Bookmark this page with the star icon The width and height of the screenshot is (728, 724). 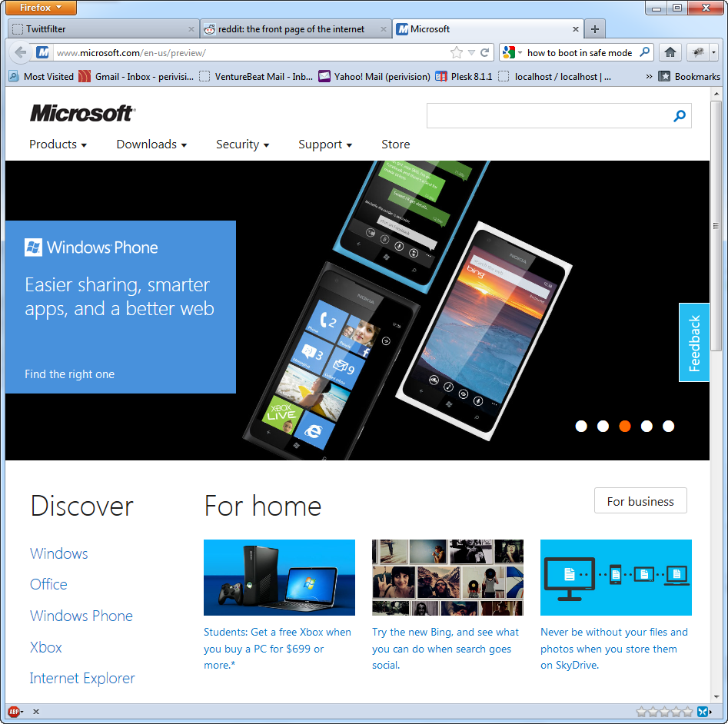pyautogui.click(x=457, y=52)
